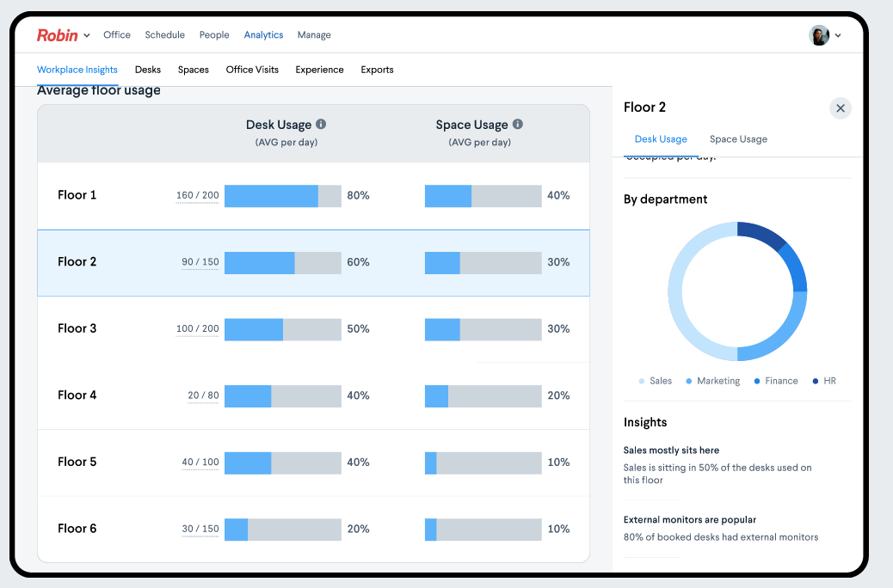This screenshot has height=588, width=893.
Task: Click the 60% value for Floor 2
Action: point(358,262)
